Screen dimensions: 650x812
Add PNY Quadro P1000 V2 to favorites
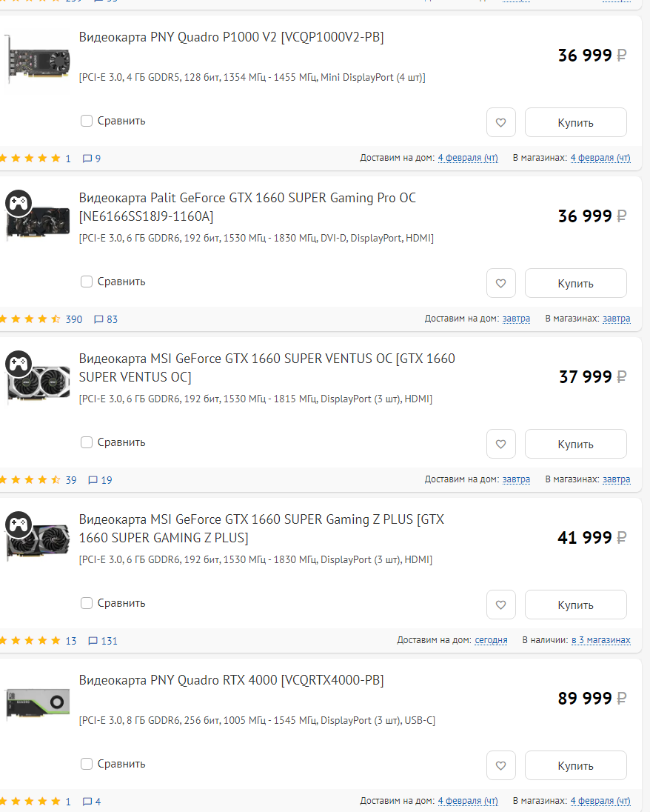(501, 122)
